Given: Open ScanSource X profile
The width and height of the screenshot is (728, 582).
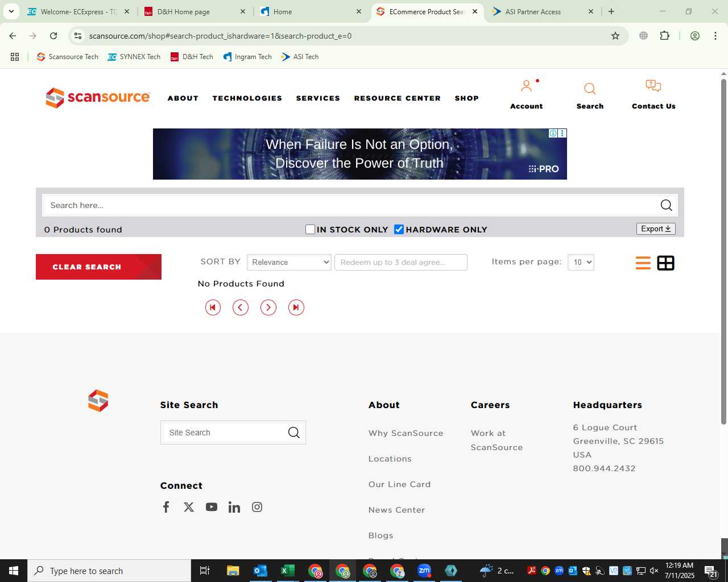Looking at the screenshot, I should click(x=189, y=507).
